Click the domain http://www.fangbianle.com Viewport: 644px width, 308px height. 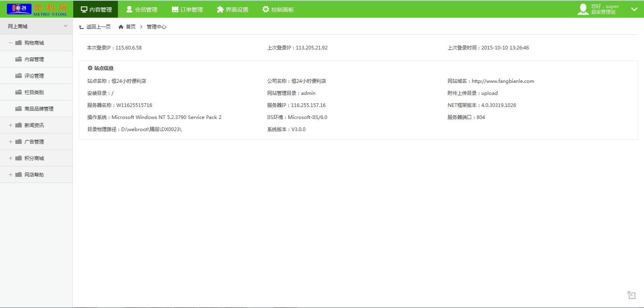pyautogui.click(x=503, y=81)
